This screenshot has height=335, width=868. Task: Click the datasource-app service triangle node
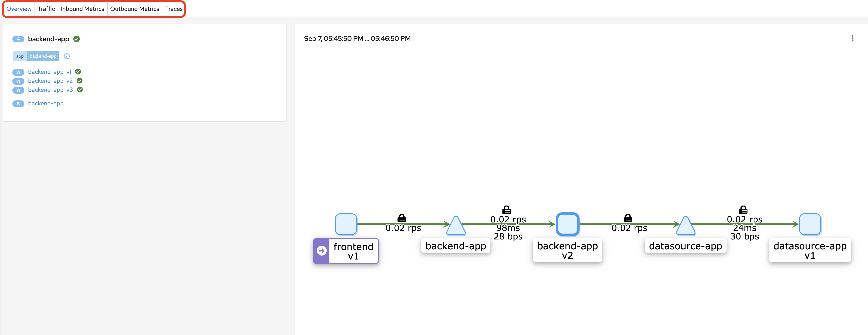click(685, 227)
